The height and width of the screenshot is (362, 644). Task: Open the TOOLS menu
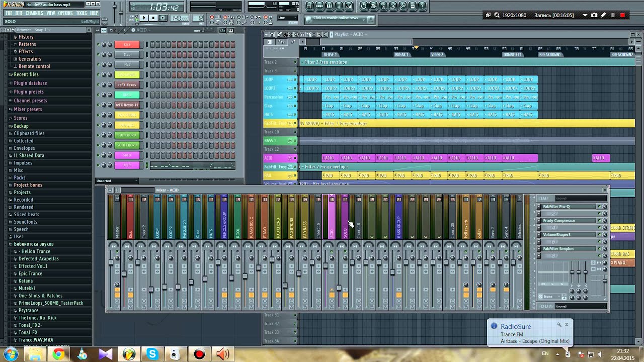[x=82, y=13]
